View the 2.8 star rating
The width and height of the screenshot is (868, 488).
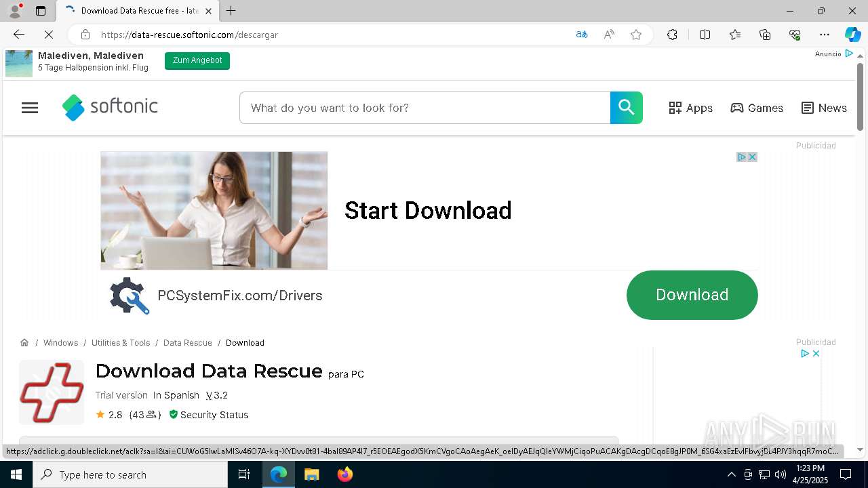pos(109,415)
